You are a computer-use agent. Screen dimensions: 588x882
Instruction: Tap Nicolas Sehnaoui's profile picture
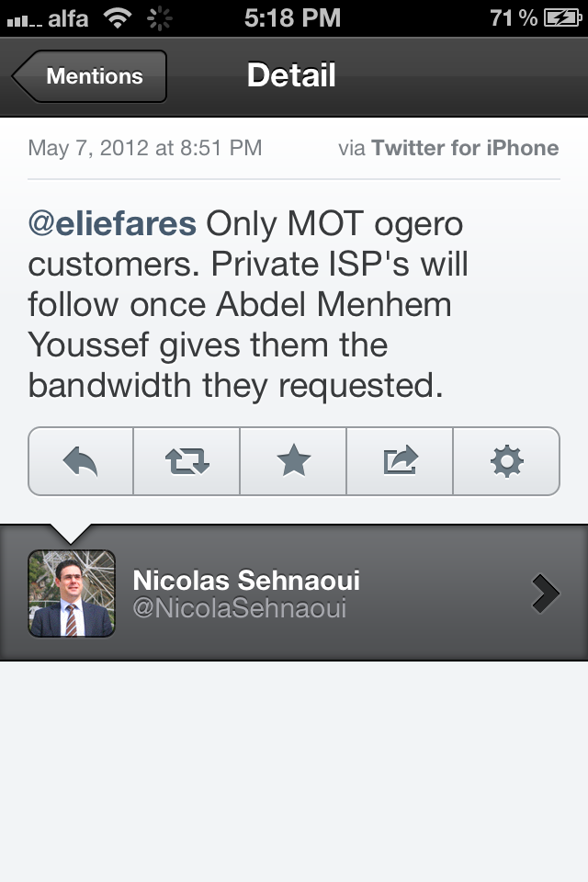[x=72, y=594]
